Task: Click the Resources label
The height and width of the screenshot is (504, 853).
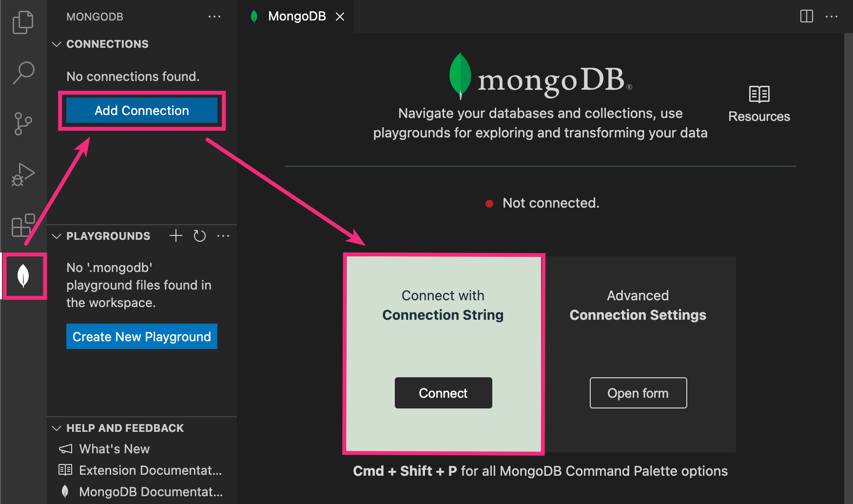Action: click(759, 116)
